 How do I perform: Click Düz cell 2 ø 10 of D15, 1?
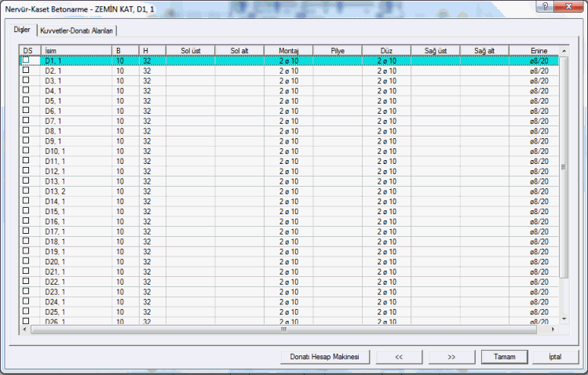(386, 212)
